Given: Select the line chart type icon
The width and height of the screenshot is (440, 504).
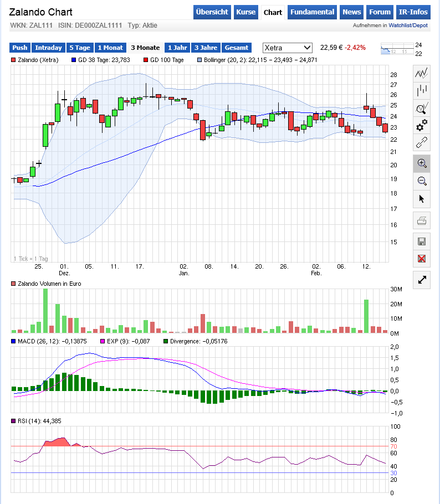Looking at the screenshot, I should click(x=421, y=73).
